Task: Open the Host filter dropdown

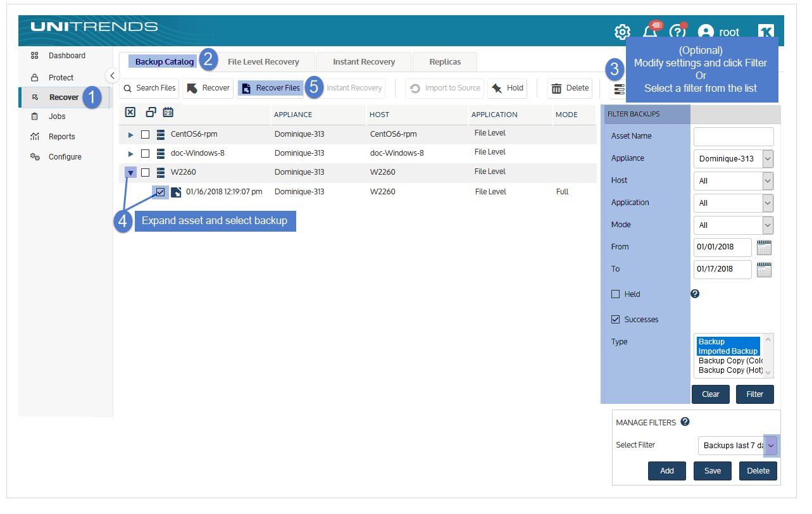Action: tap(734, 181)
